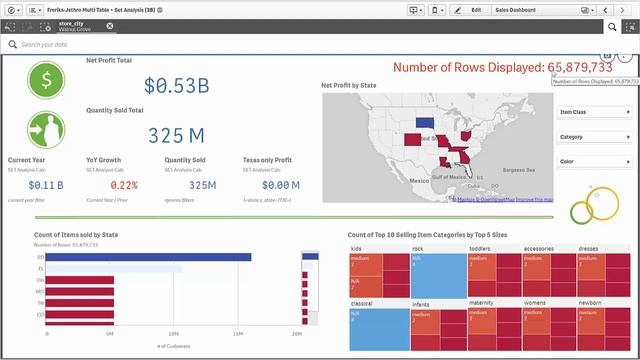This screenshot has width=640, height=360.
Task: Select the dresses medium treemap tile
Action: click(x=591, y=267)
